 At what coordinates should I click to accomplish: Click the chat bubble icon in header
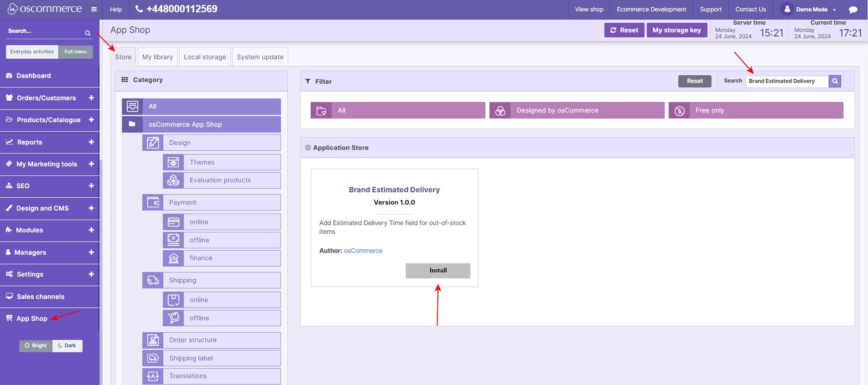[x=853, y=10]
